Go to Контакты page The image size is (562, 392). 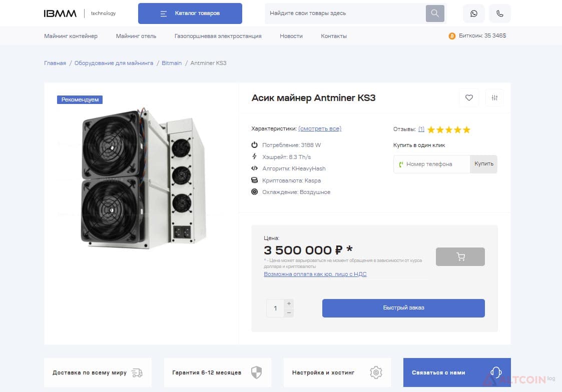tap(334, 36)
